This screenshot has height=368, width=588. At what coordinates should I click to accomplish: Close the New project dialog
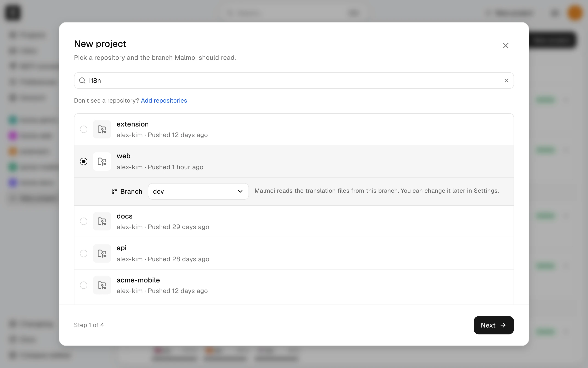tap(506, 46)
